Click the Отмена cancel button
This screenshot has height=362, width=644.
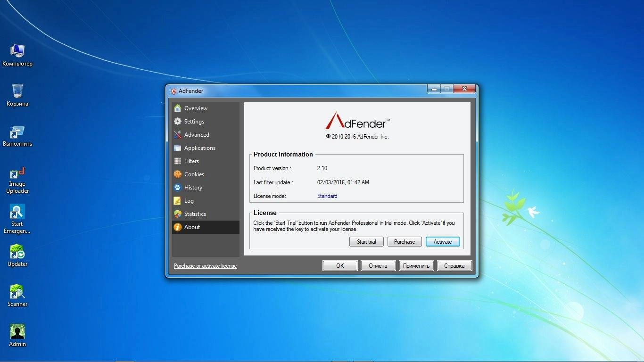pyautogui.click(x=378, y=265)
